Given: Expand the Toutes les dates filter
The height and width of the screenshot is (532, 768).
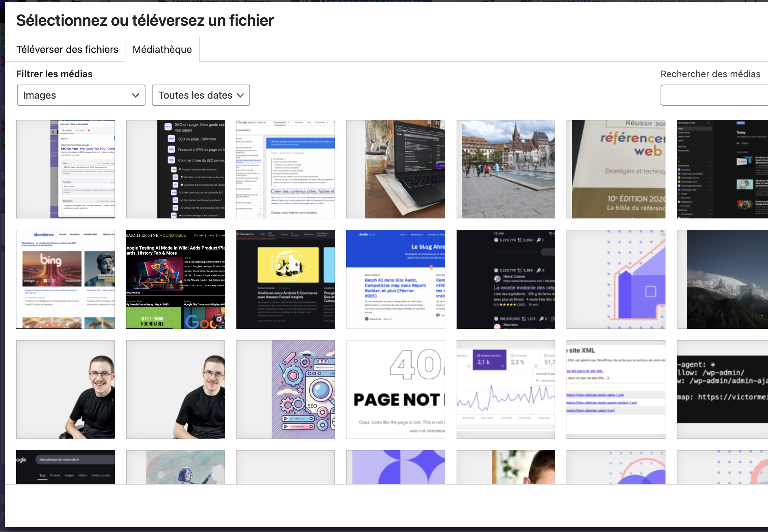Looking at the screenshot, I should [201, 95].
